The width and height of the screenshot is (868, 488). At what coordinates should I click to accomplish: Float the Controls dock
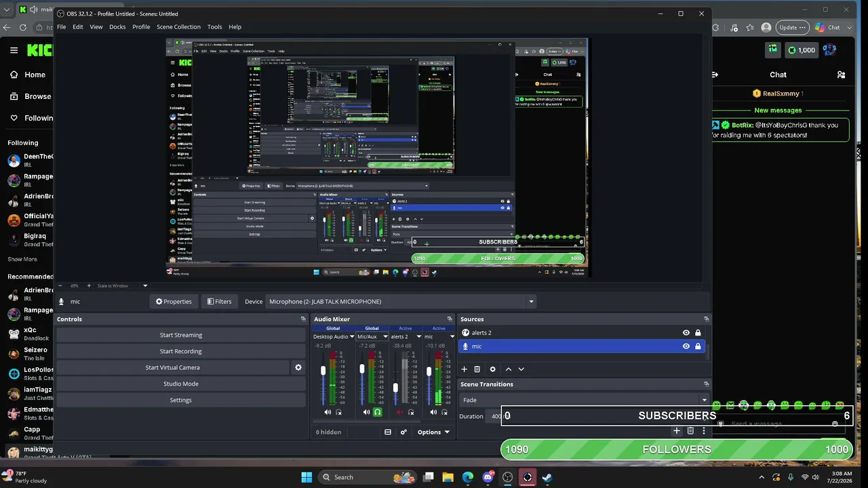pos(303,319)
